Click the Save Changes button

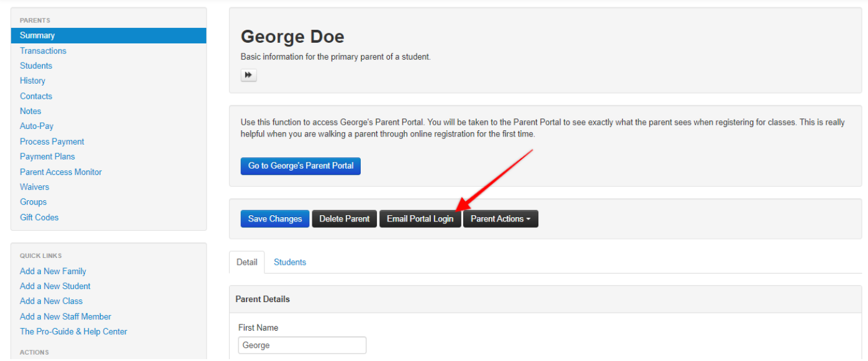tap(275, 219)
